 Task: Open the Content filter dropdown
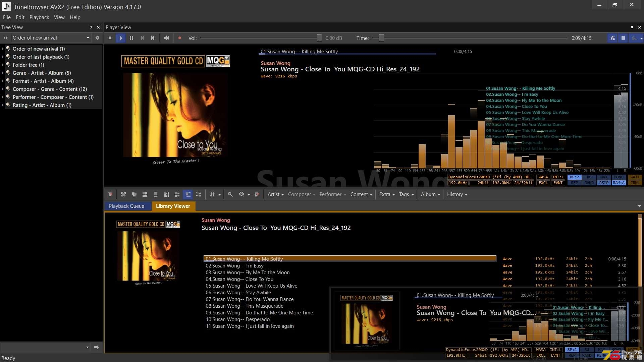(x=361, y=194)
